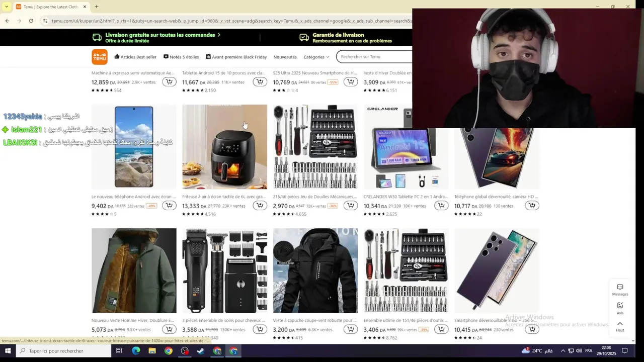Reload the page in the browser
This screenshot has width=644, height=362.
31,21
